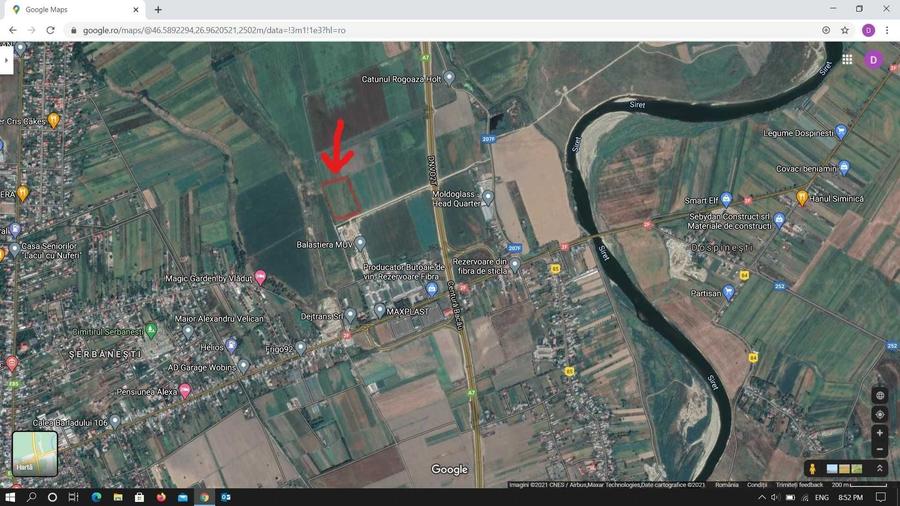Screen dimensions: 900x506
Task: Open a new browser tab
Action: tap(158, 10)
